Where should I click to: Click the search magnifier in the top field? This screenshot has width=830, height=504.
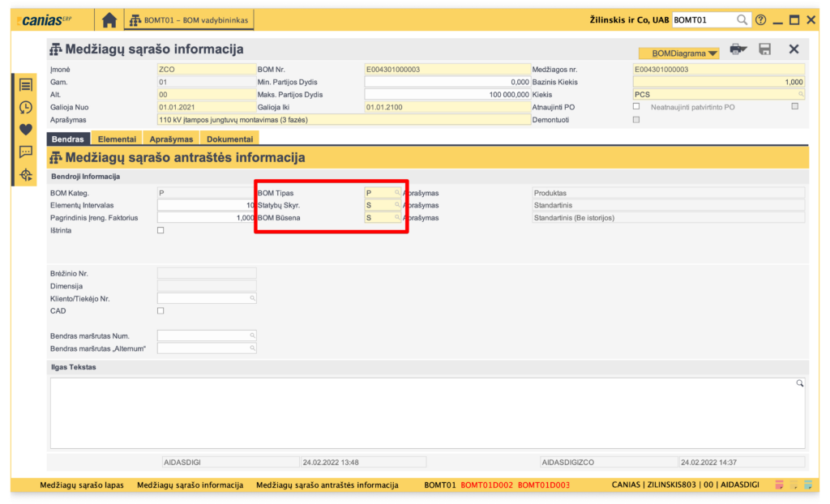tap(742, 20)
